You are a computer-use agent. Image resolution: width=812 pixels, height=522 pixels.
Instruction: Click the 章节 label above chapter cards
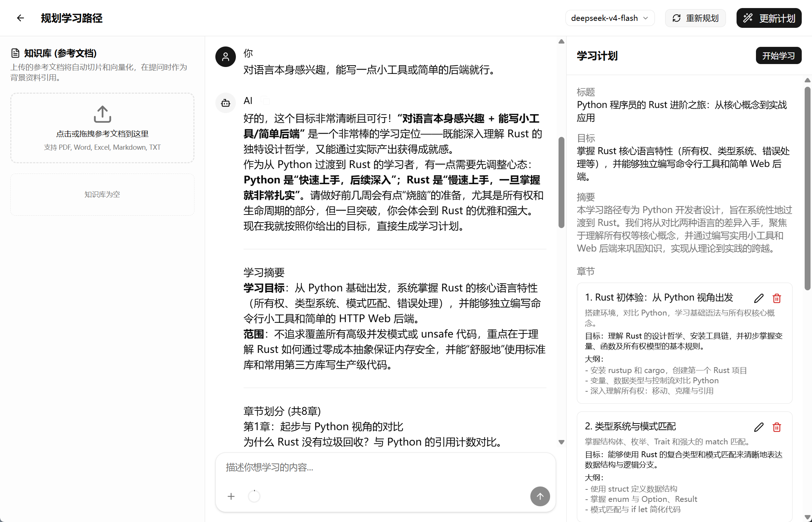pos(586,271)
